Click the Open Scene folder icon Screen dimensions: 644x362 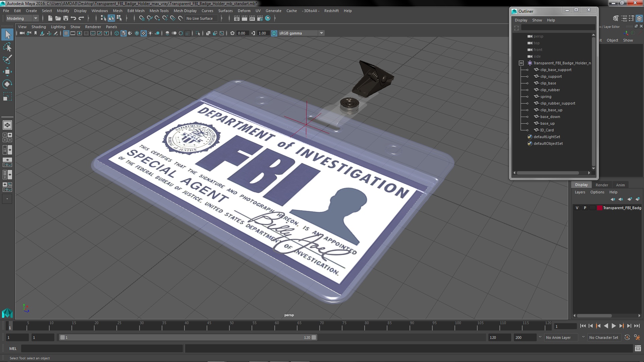[58, 18]
